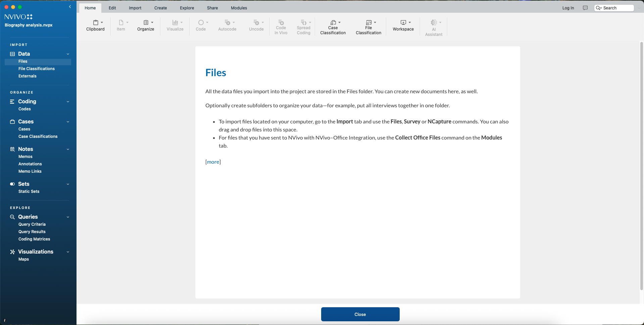Click the Visualizations icon in sidebar

pos(12,252)
